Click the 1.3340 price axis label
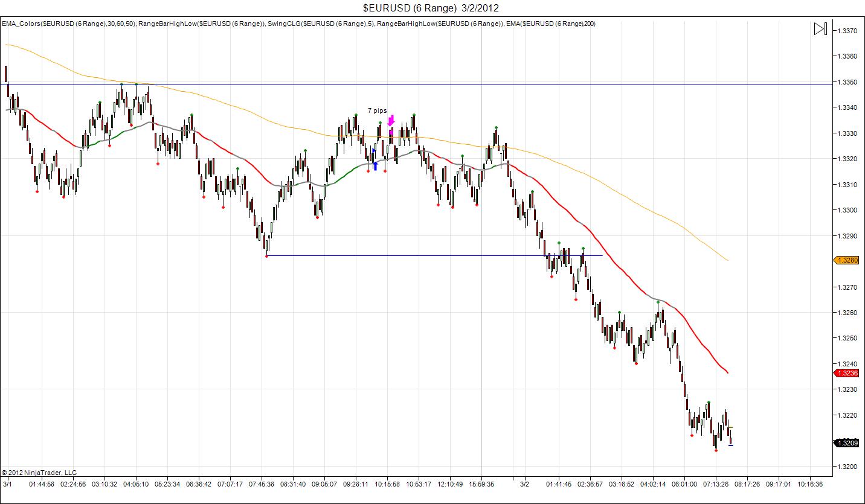The image size is (865, 504). point(846,107)
